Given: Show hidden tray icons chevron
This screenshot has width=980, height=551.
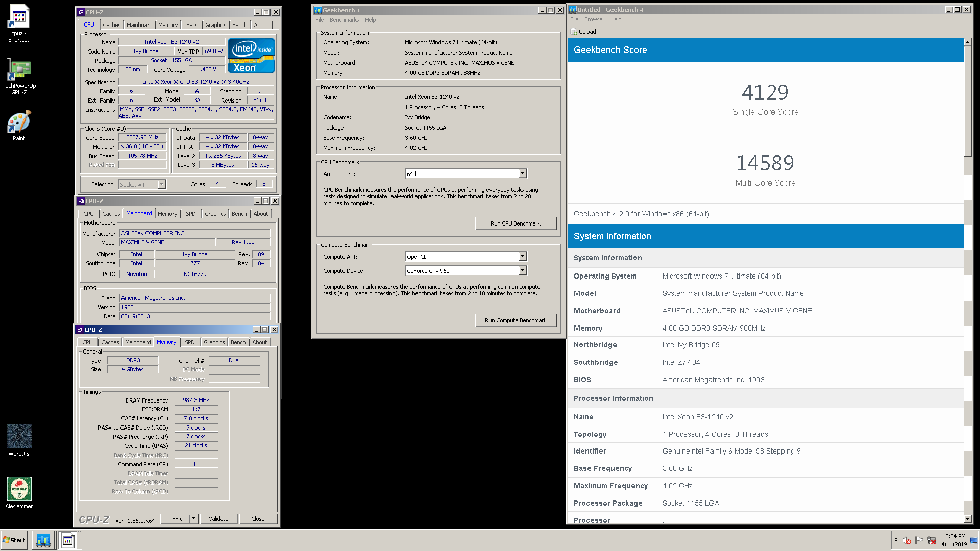Looking at the screenshot, I should [x=896, y=540].
